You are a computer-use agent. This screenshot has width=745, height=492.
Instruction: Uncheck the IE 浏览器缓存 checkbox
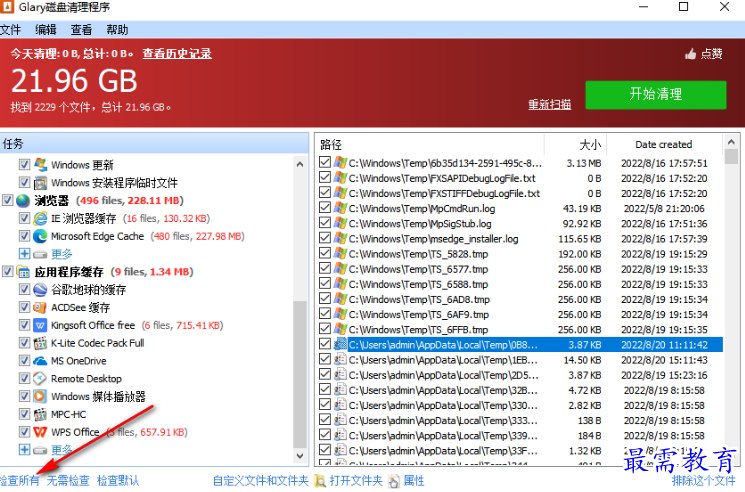[24, 218]
